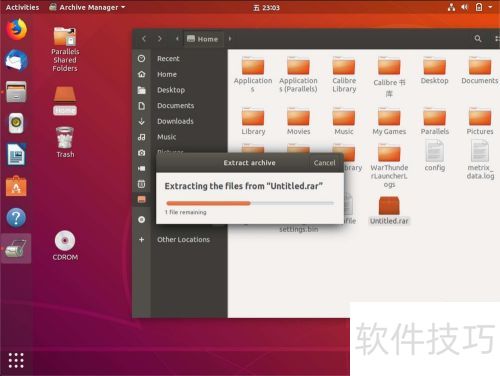Open Rhythmbox music player in dock

[16, 123]
